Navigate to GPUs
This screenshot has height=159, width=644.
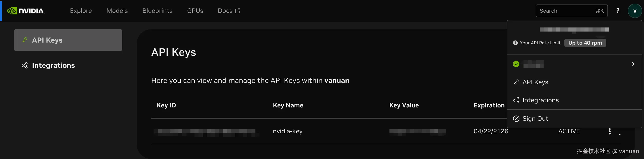point(195,11)
